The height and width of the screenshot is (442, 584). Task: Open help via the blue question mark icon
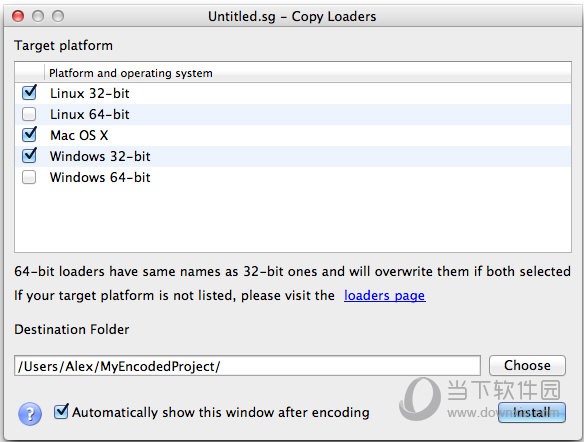coord(30,414)
